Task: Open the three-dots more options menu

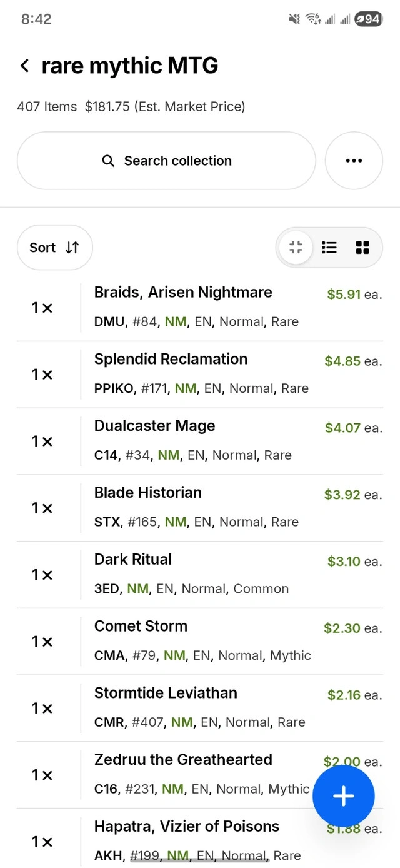Action: [354, 161]
